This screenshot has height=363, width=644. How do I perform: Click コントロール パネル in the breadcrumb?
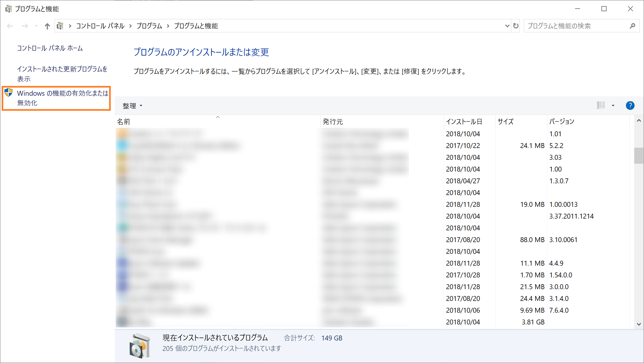[x=100, y=26]
